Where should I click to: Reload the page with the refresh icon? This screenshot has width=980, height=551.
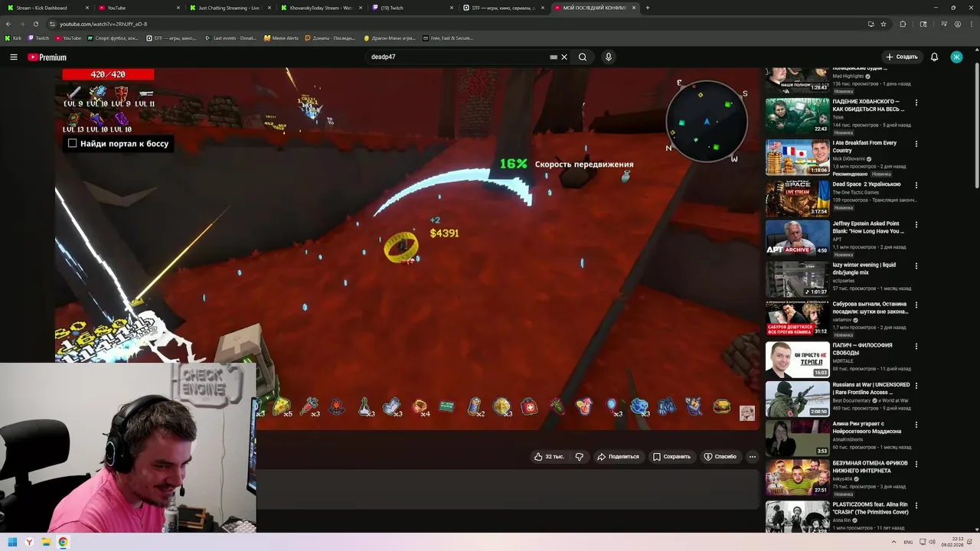pos(35,24)
